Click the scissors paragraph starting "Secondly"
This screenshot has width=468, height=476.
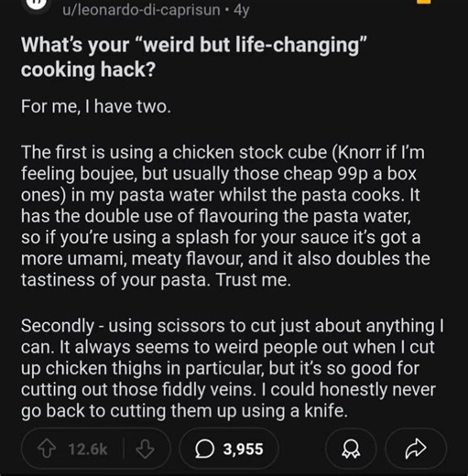(232, 368)
